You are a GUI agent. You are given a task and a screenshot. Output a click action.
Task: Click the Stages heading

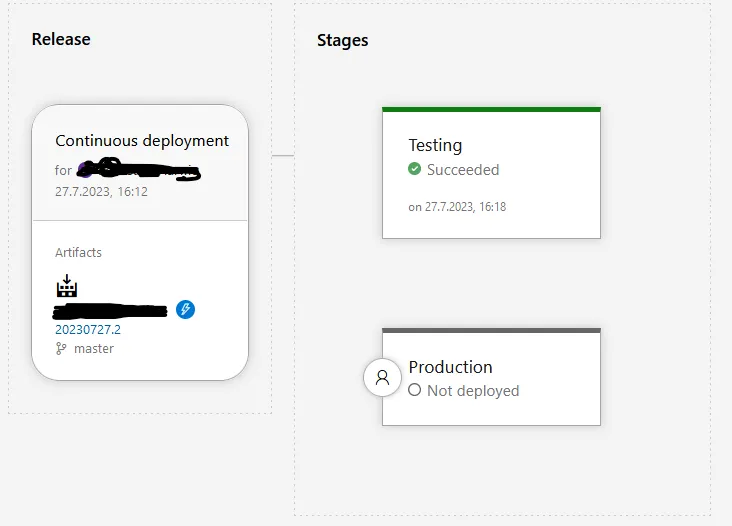pos(343,41)
